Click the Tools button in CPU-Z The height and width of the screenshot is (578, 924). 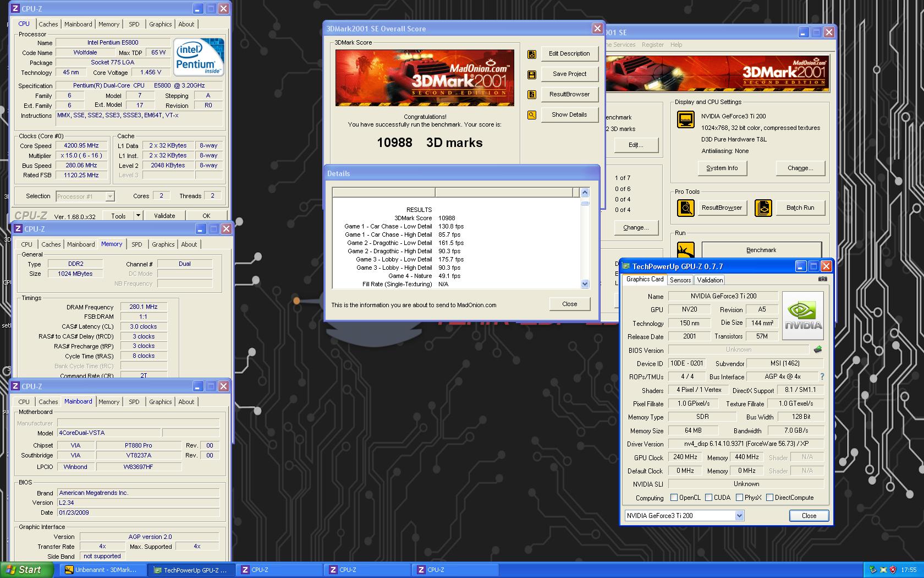(118, 216)
